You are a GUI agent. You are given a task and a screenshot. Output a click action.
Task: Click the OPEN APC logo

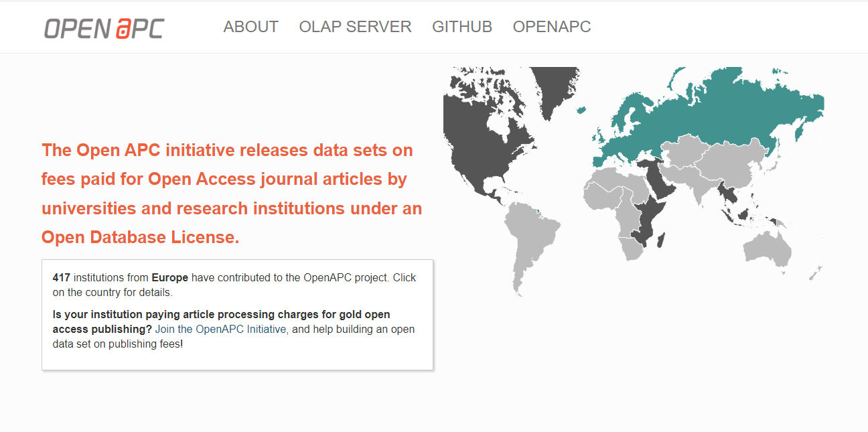tap(104, 27)
